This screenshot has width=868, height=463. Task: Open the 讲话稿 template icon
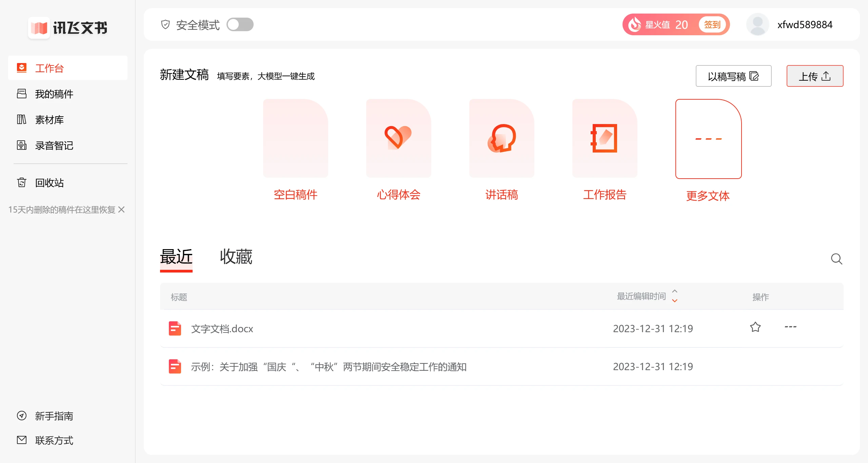tap(501, 138)
